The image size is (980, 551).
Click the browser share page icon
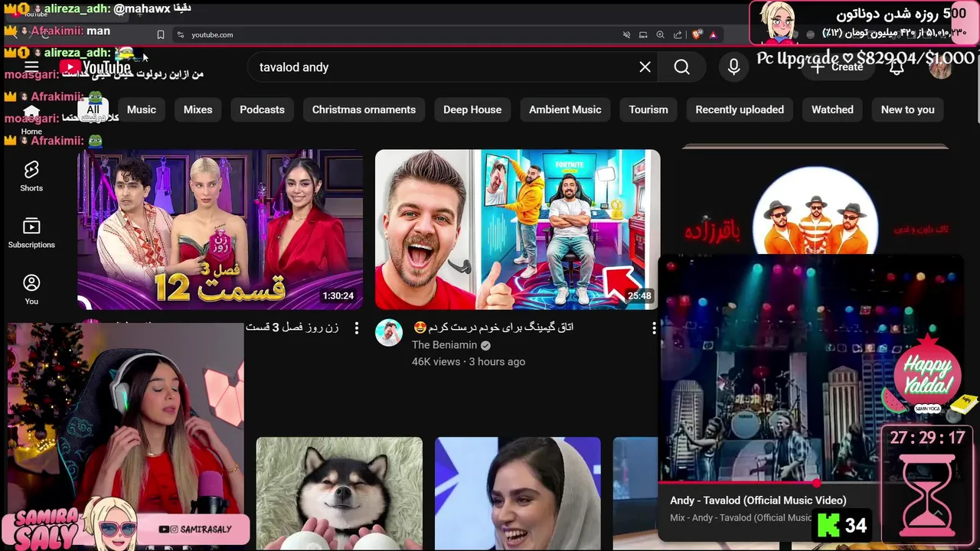click(678, 34)
